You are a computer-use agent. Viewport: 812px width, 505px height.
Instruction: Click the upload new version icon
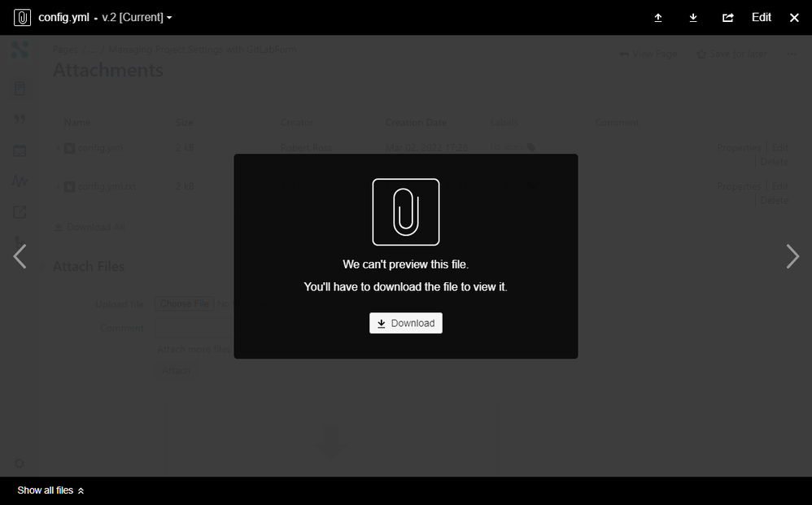pyautogui.click(x=657, y=18)
